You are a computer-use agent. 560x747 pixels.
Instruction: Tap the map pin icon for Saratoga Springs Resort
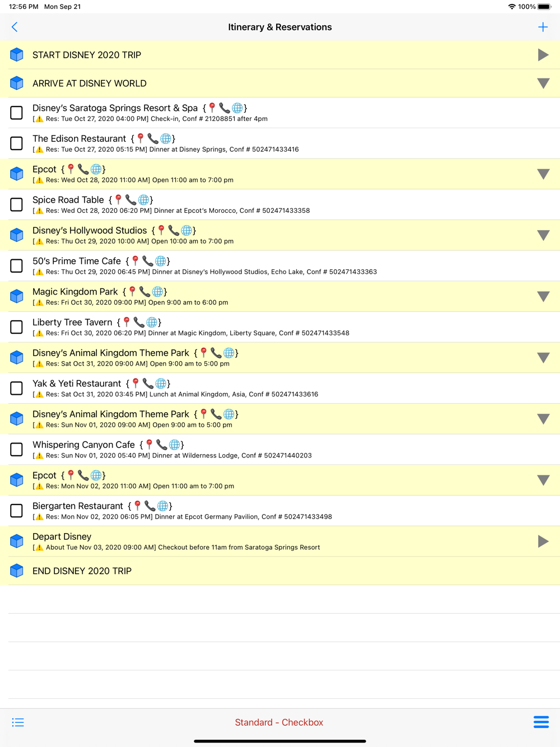[212, 108]
